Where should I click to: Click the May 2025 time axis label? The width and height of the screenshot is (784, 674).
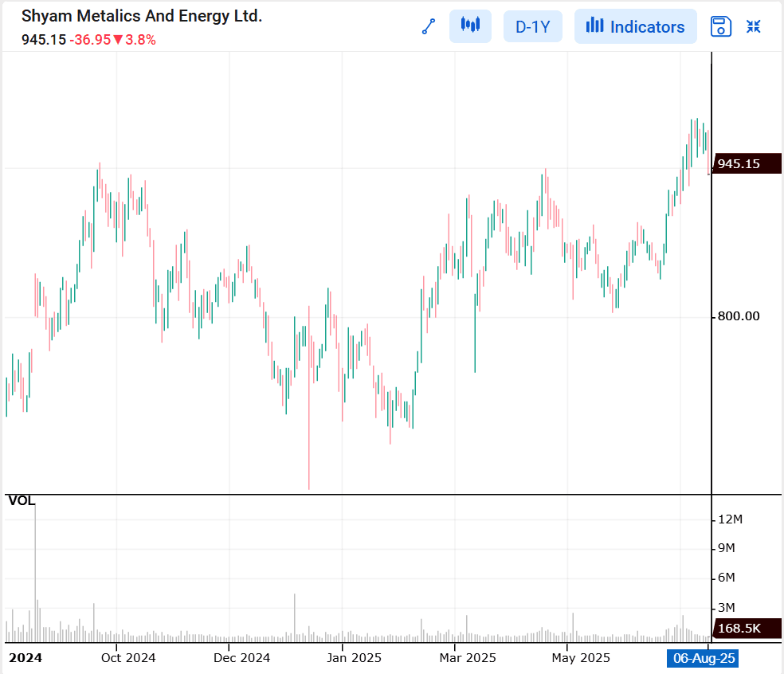[581, 658]
